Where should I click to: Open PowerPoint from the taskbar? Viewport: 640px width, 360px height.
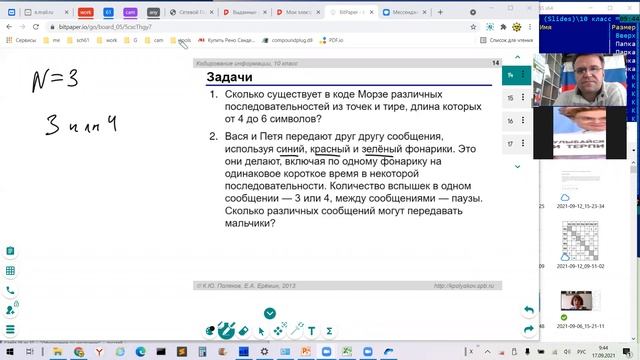(x=305, y=351)
